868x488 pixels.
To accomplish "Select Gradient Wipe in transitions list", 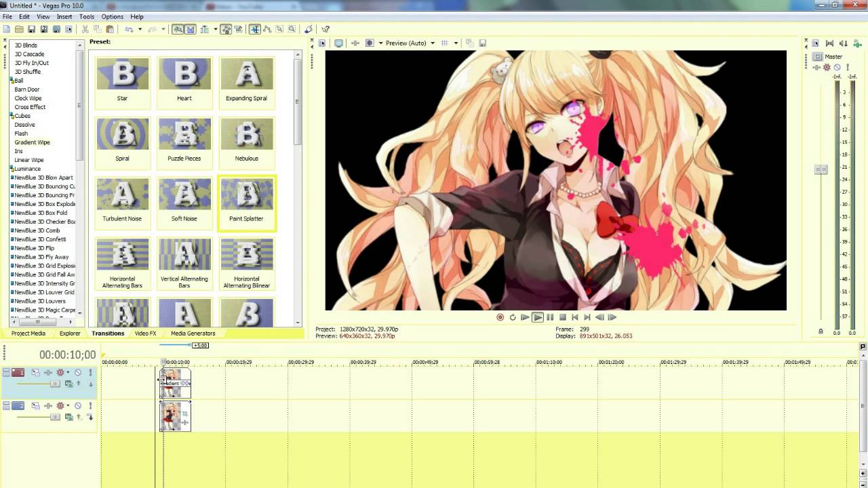I will (33, 142).
